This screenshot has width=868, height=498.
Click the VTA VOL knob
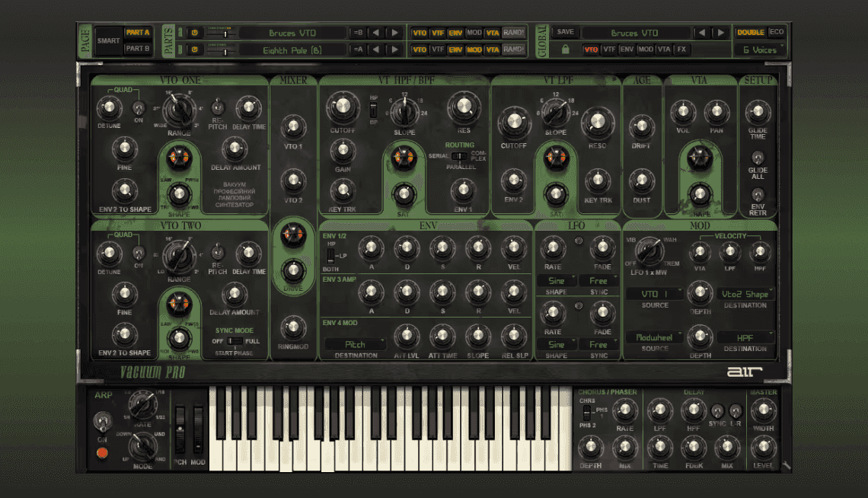[683, 113]
